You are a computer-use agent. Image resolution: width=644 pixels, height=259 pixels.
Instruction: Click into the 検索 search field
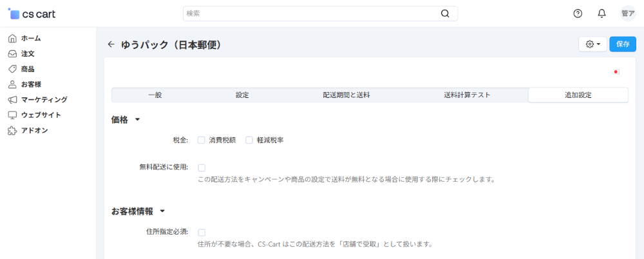pos(309,14)
